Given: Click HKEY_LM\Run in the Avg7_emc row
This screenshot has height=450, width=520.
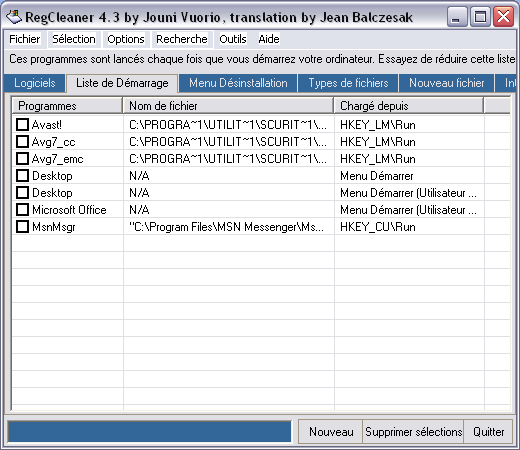Looking at the screenshot, I should [409, 159].
